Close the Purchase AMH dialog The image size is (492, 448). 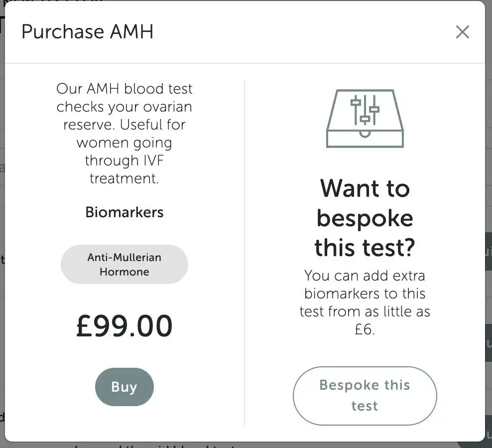click(462, 32)
